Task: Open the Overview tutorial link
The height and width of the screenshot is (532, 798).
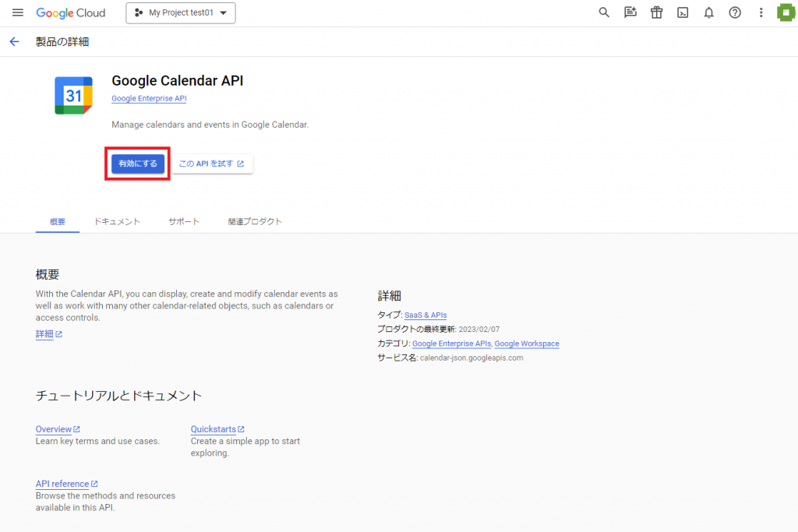Action: [x=58, y=429]
